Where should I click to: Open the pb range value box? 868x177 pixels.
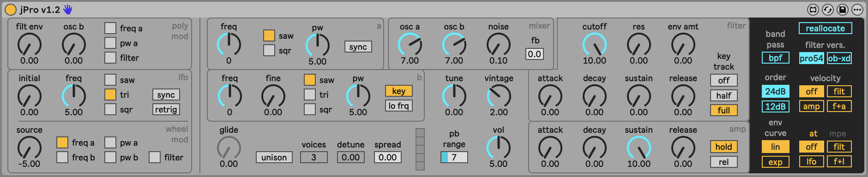454,157
